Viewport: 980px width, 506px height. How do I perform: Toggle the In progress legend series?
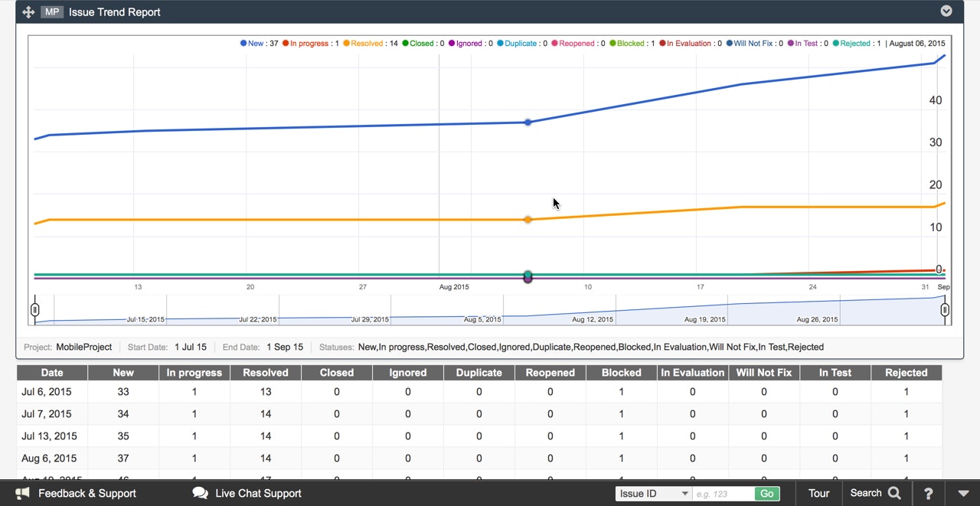click(x=311, y=44)
